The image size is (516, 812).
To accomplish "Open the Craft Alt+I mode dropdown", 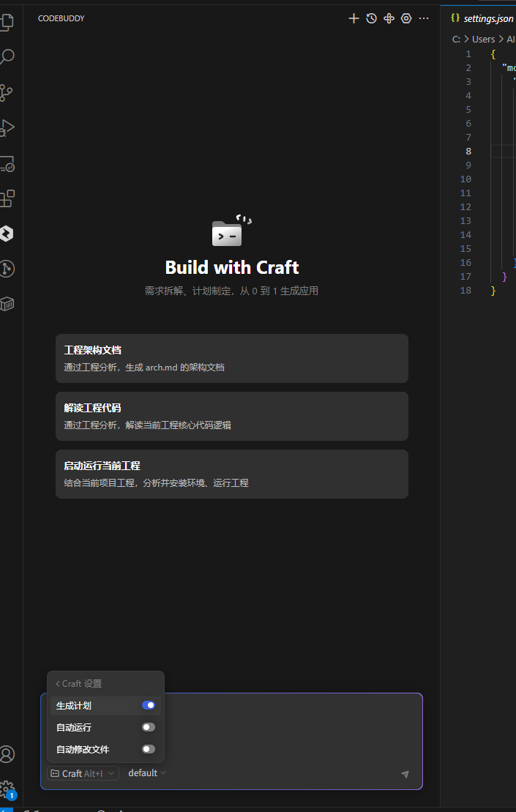I will click(x=83, y=773).
